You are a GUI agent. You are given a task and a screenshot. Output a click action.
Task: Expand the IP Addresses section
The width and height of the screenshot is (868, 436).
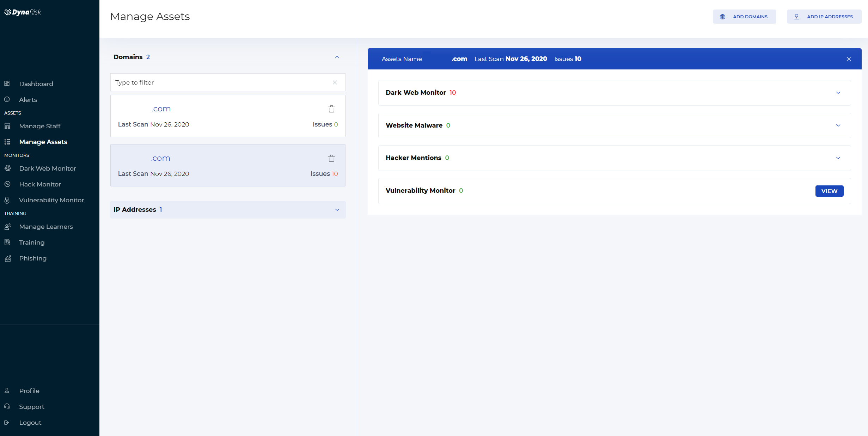(x=337, y=210)
